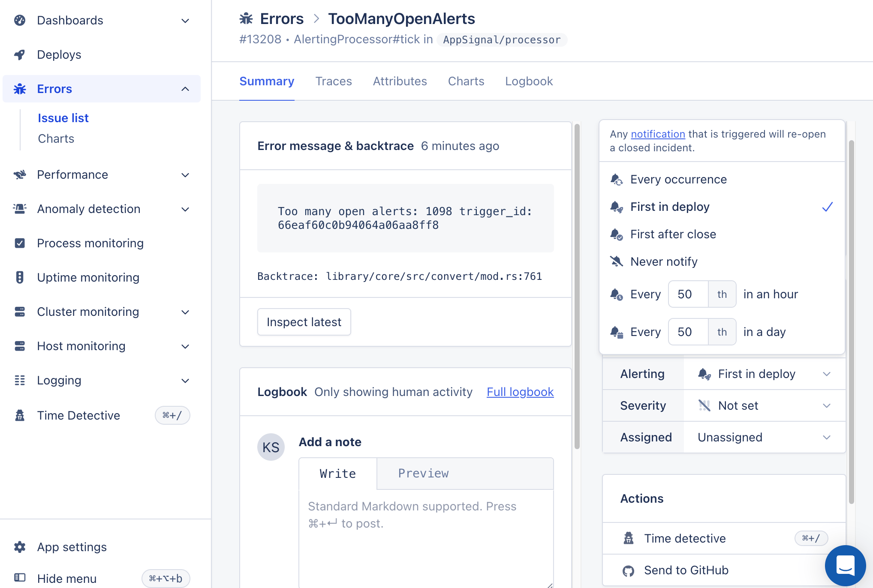Select the Write tab in note editor
Screen dimensions: 873x588
click(338, 474)
